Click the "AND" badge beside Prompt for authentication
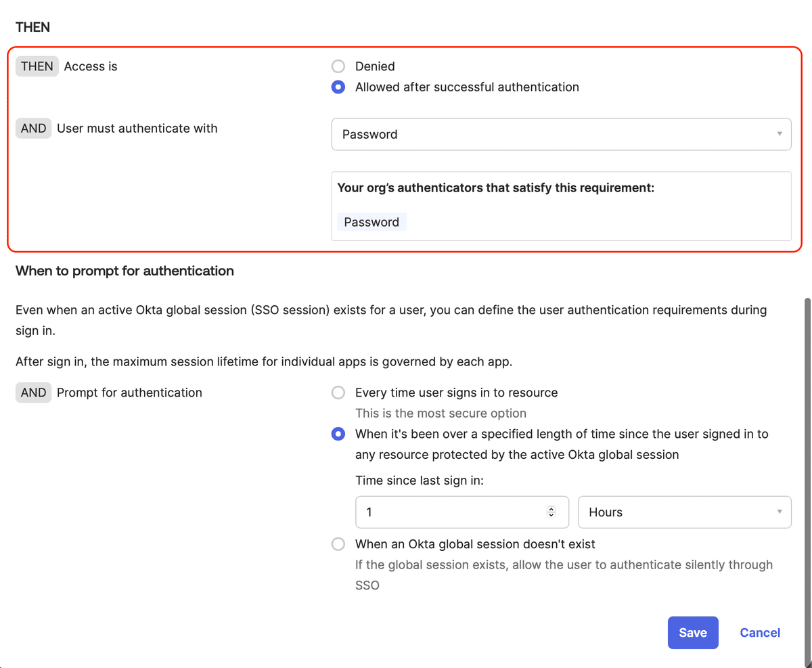The height and width of the screenshot is (668, 812). (x=33, y=393)
